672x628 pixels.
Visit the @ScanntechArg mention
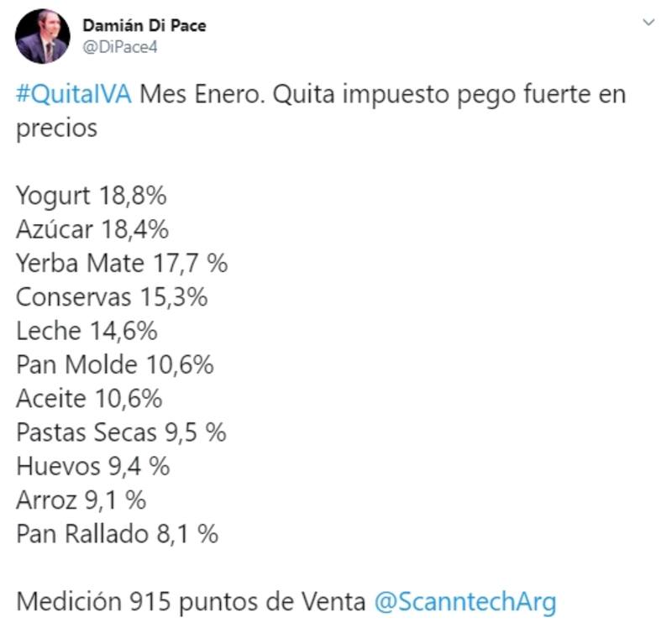tap(465, 601)
